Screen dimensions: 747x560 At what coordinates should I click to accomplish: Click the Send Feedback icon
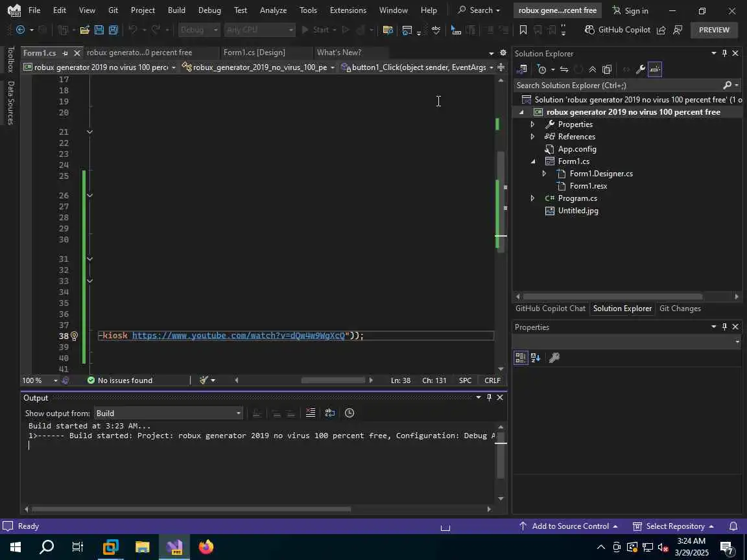(x=678, y=30)
